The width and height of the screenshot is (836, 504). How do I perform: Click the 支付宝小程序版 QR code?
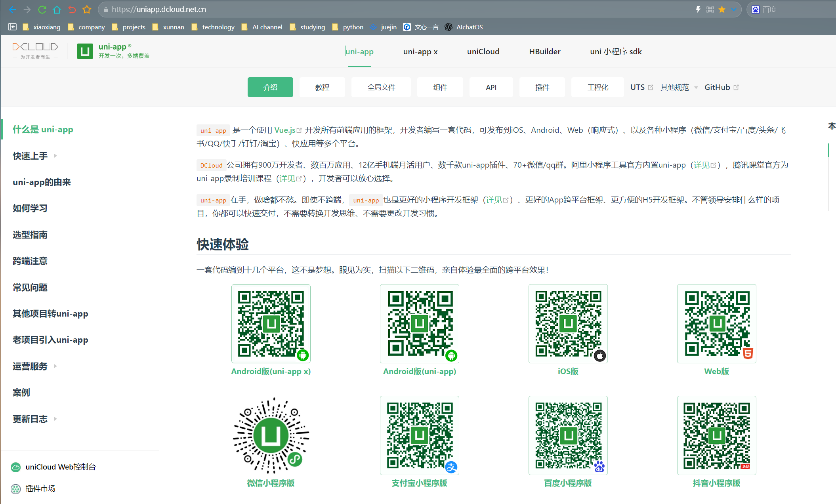(x=420, y=435)
